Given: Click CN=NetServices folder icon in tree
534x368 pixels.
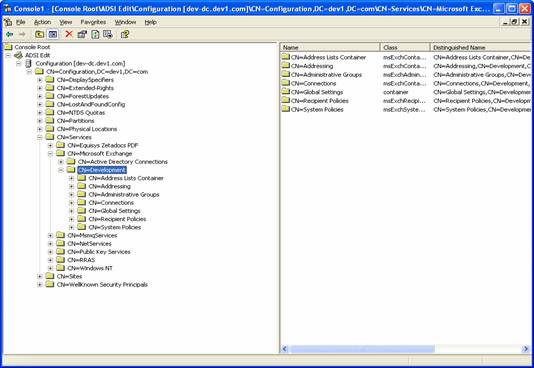Looking at the screenshot, I should (60, 243).
